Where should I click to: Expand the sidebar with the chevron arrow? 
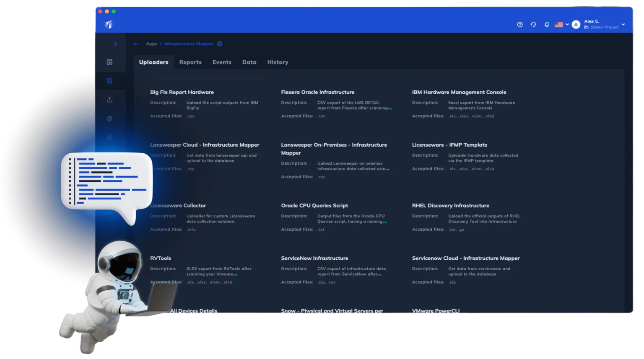point(116,44)
